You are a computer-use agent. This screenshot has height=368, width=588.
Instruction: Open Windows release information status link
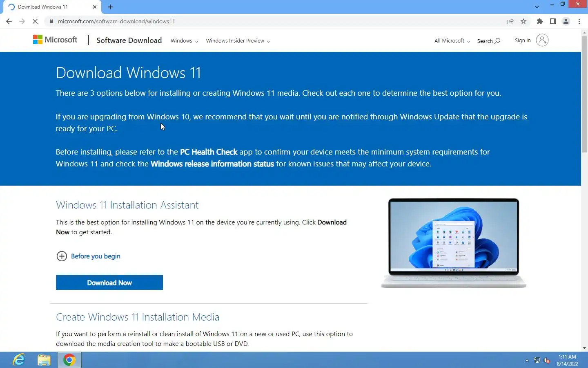click(212, 164)
